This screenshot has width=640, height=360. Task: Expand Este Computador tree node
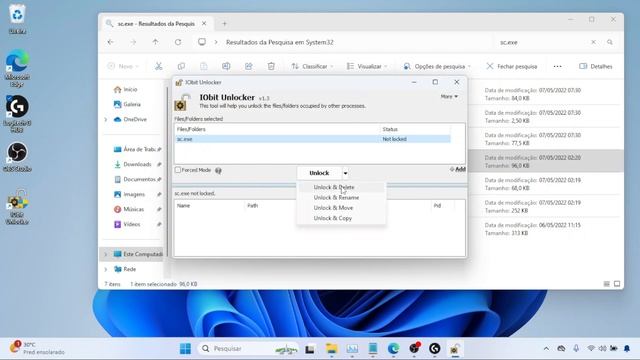coord(106,254)
